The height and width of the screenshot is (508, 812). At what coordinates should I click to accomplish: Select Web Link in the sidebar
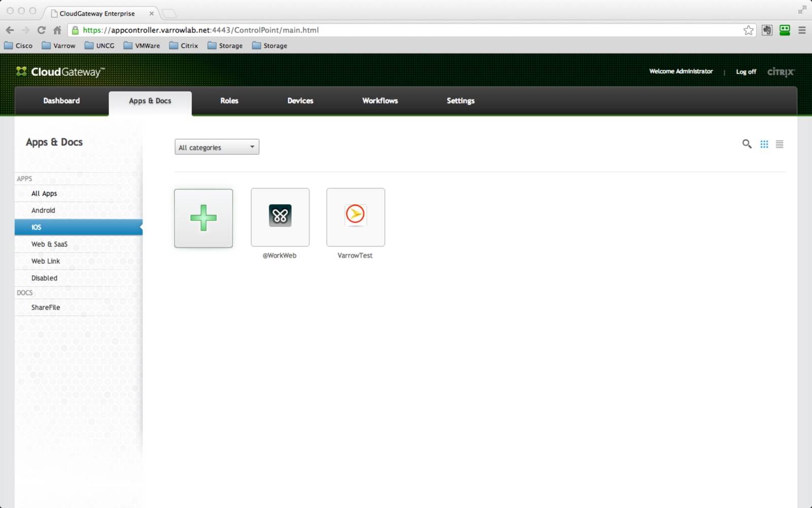click(x=79, y=261)
